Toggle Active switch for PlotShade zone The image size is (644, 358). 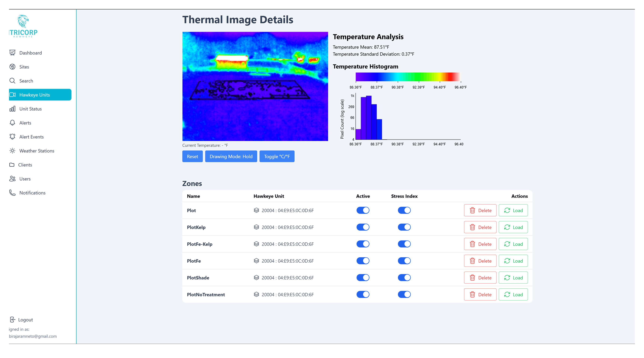click(363, 278)
